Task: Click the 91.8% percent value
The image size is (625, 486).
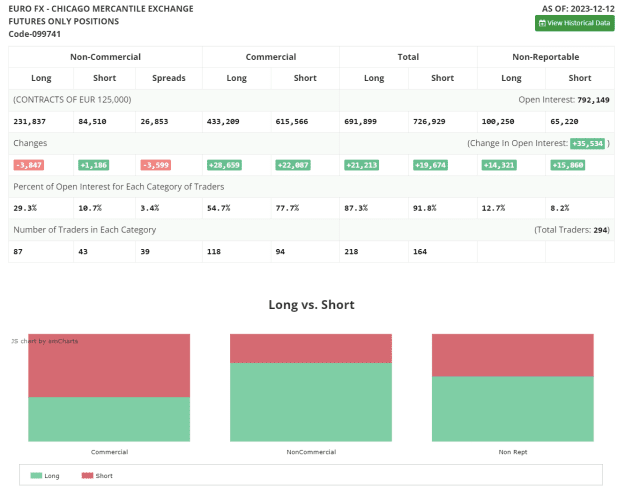Action: pos(425,208)
